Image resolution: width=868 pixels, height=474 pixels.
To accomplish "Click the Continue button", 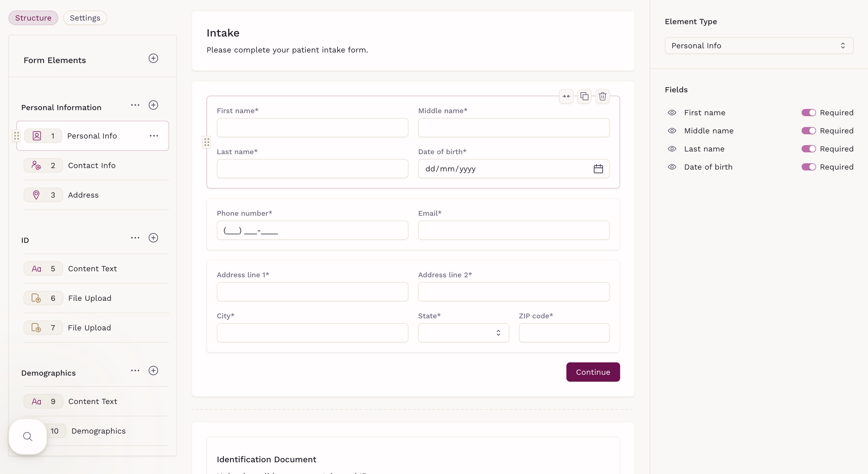I will click(593, 372).
